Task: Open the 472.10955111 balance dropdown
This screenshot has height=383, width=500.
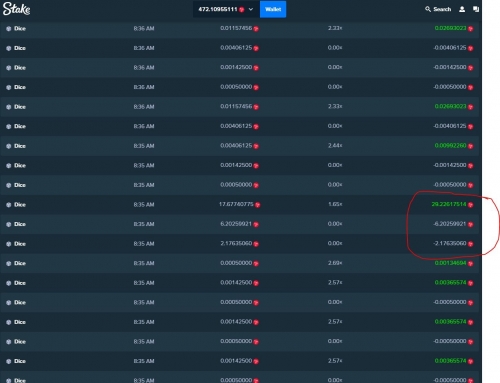Action: (x=226, y=9)
